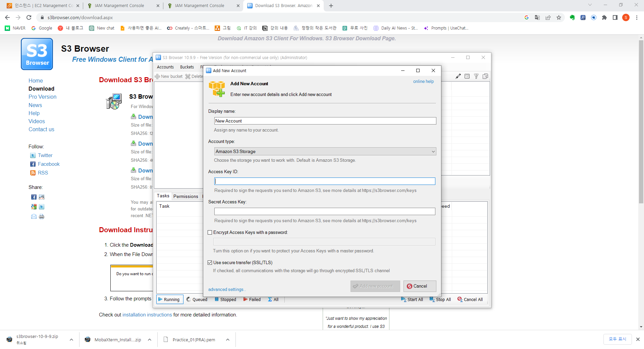644x349 pixels.
Task: Open the tab search chevron in Chrome title bar
Action: coord(590,5)
